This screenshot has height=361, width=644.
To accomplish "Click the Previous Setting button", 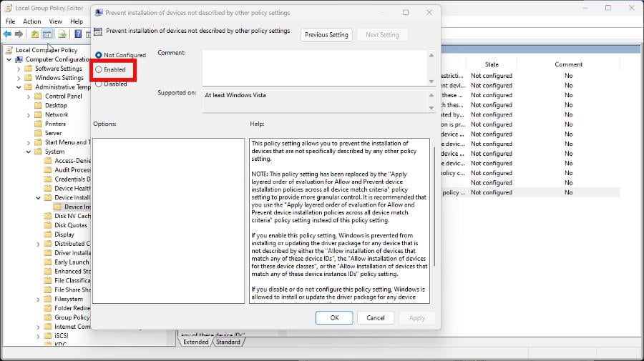I will tap(326, 35).
